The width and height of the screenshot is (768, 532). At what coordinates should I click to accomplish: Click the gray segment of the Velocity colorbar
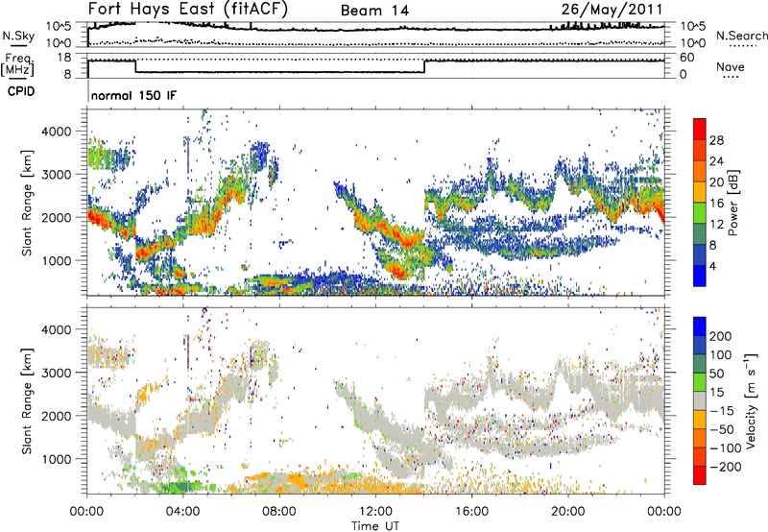tap(700, 400)
